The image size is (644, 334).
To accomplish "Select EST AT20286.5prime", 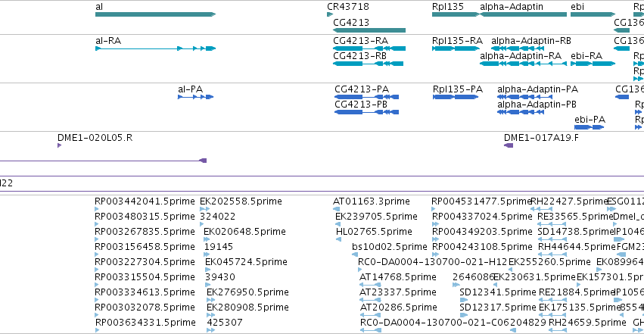I will (398, 307).
